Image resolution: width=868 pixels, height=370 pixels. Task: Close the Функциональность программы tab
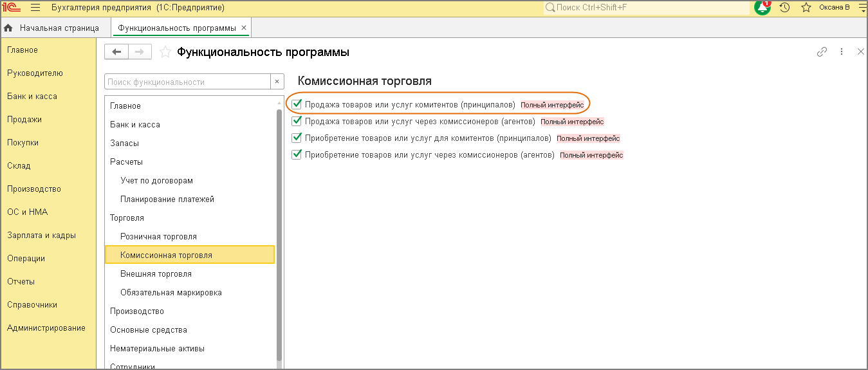(243, 28)
